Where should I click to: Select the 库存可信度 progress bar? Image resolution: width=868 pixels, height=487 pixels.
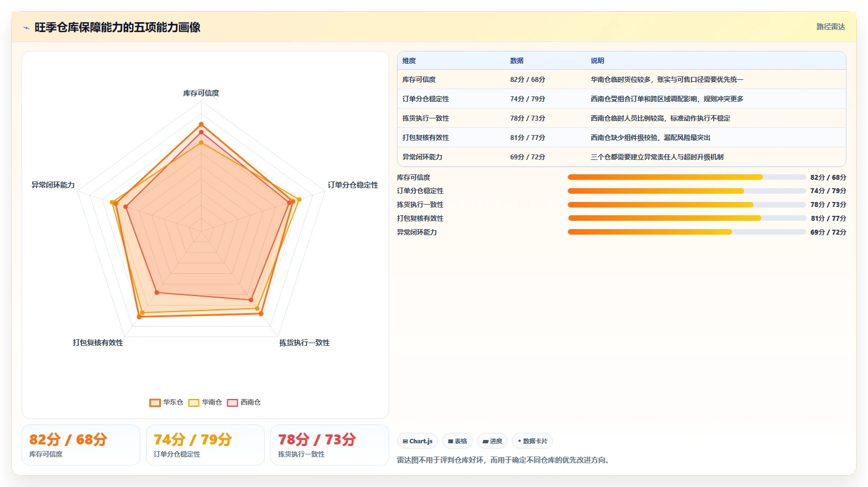click(687, 177)
